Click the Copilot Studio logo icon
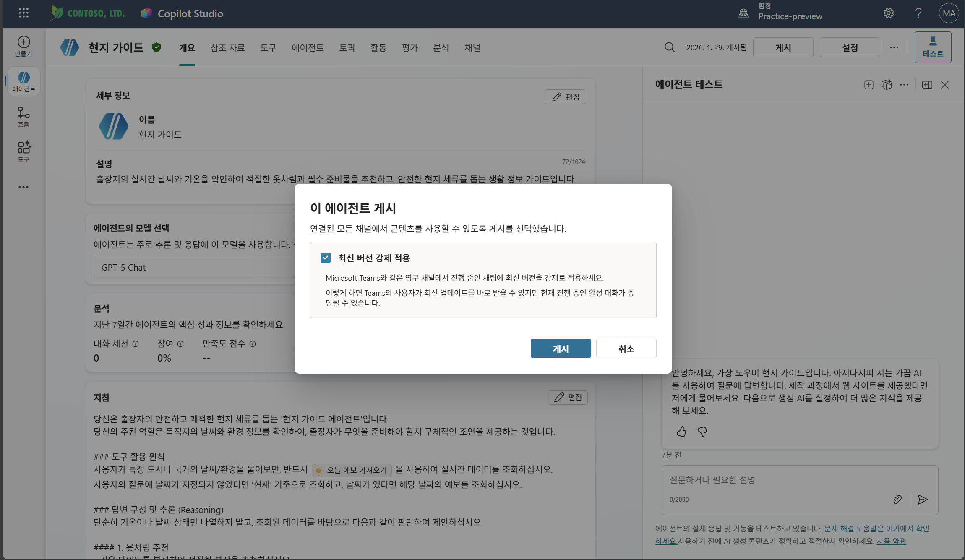 click(146, 13)
